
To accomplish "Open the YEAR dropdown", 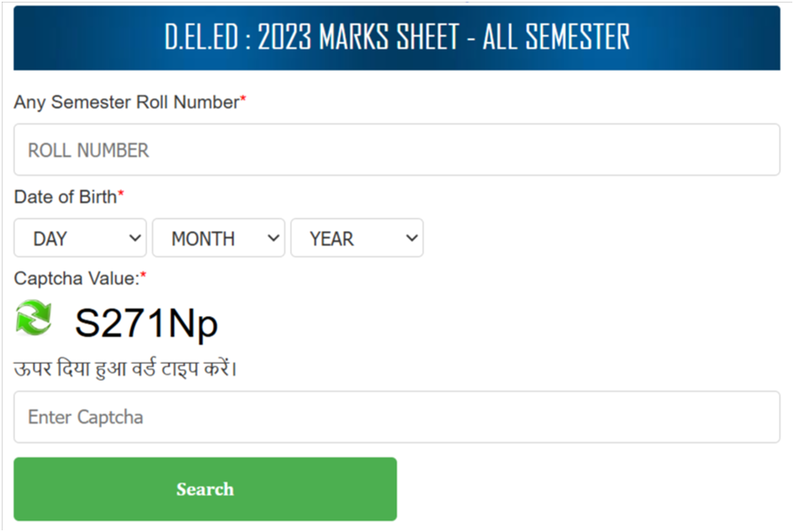I will 357,238.
